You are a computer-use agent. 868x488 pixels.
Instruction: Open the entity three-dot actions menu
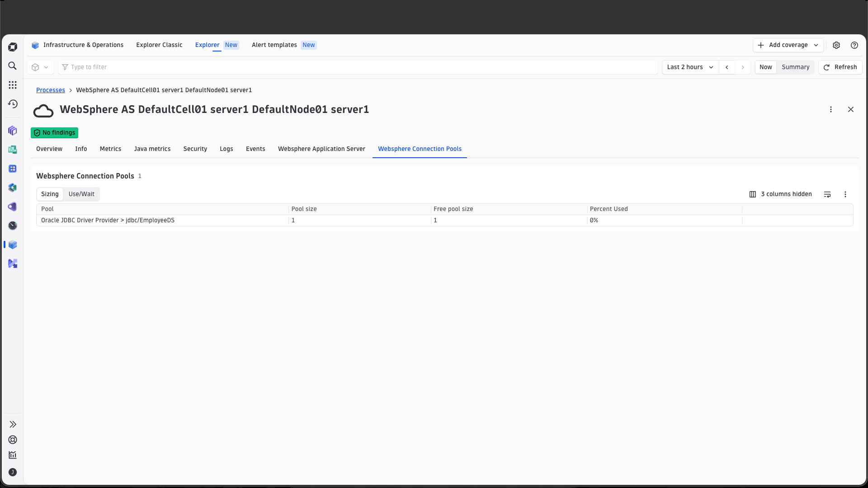click(831, 109)
